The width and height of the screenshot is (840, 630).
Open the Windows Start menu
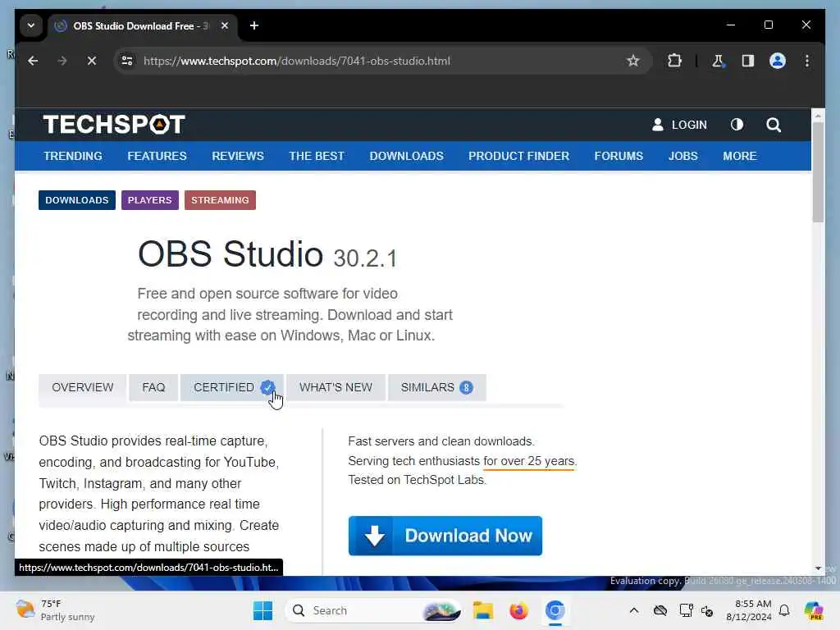click(262, 610)
